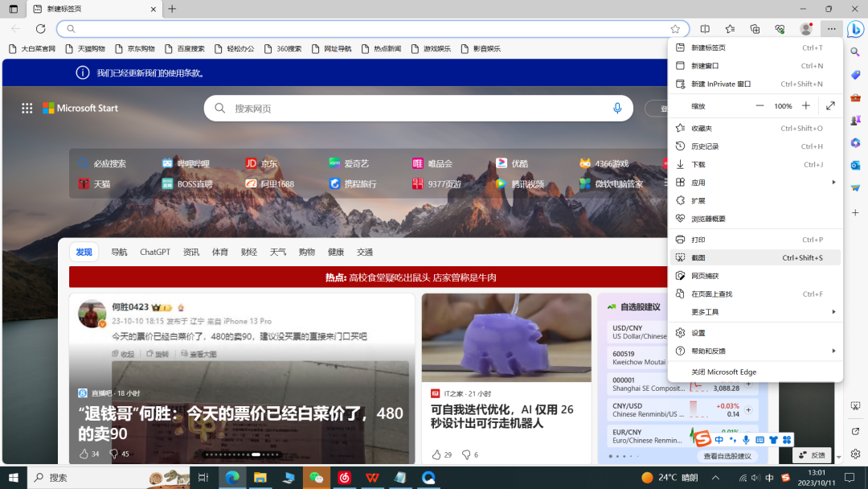Click the Windows Start button

[14, 478]
